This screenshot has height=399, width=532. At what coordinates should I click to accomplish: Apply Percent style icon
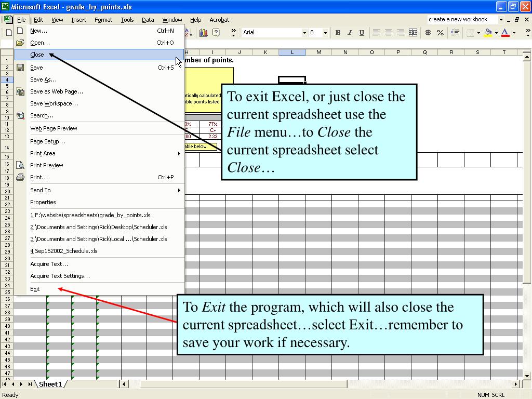pyautogui.click(x=440, y=33)
